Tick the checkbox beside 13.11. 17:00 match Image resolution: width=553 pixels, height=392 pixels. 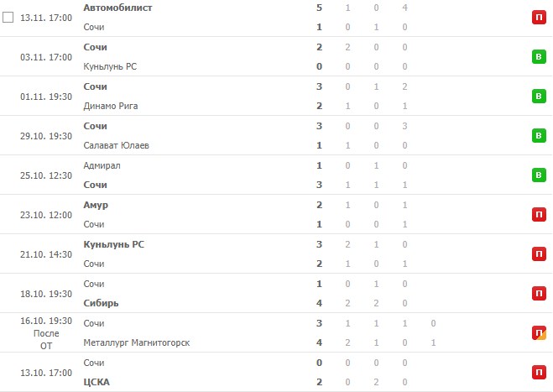[x=8, y=17]
